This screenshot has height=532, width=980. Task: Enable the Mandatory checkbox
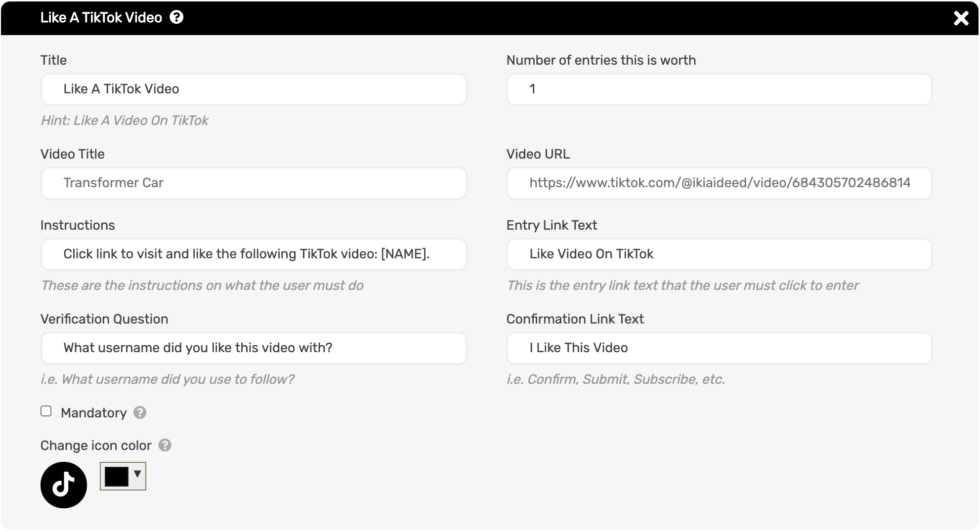(46, 411)
